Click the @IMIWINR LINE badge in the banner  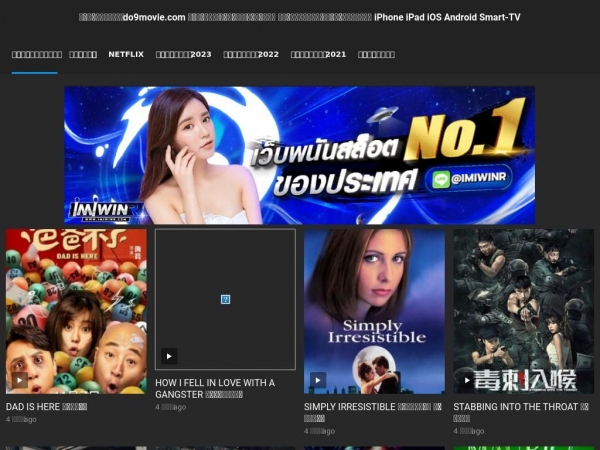[x=468, y=178]
